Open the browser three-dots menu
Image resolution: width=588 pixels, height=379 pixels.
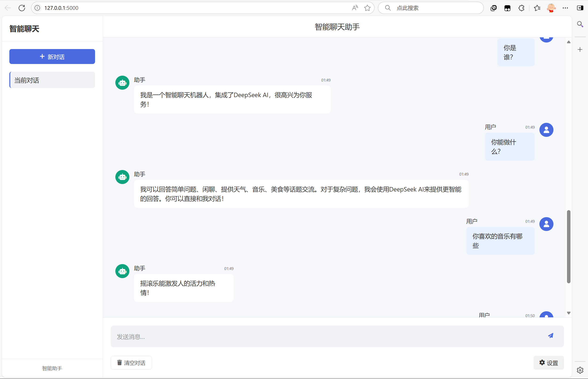565,8
